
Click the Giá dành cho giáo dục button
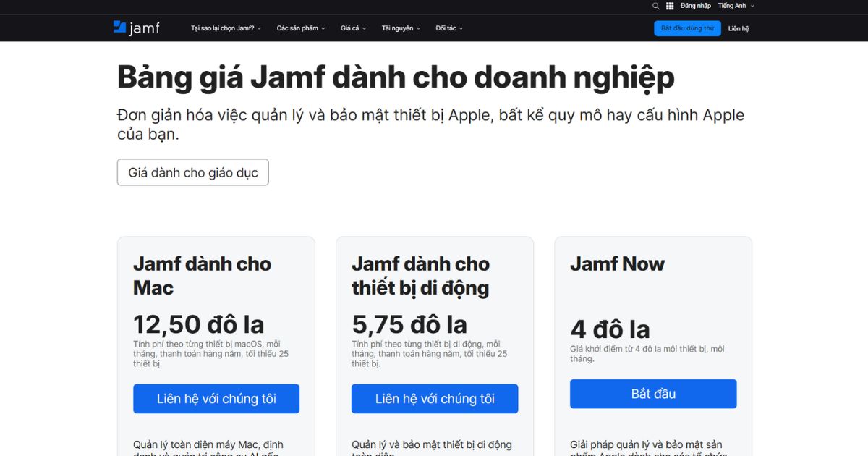(x=192, y=172)
